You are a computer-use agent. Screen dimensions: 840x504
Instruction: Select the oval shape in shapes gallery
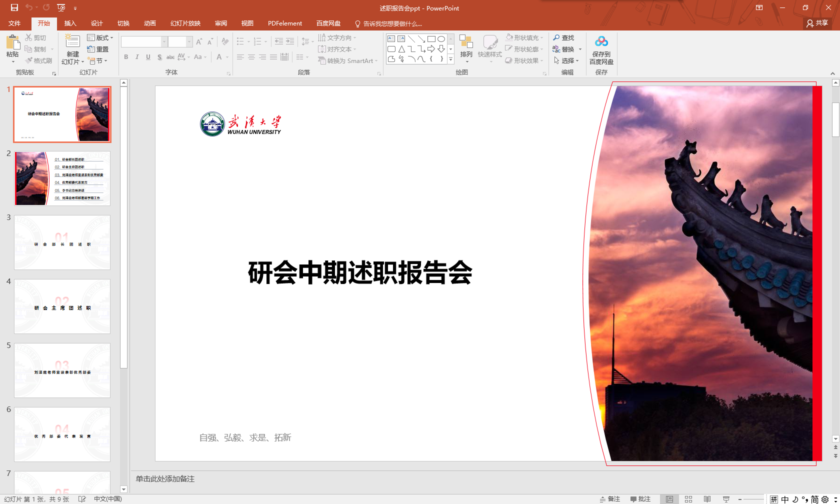[441, 39]
